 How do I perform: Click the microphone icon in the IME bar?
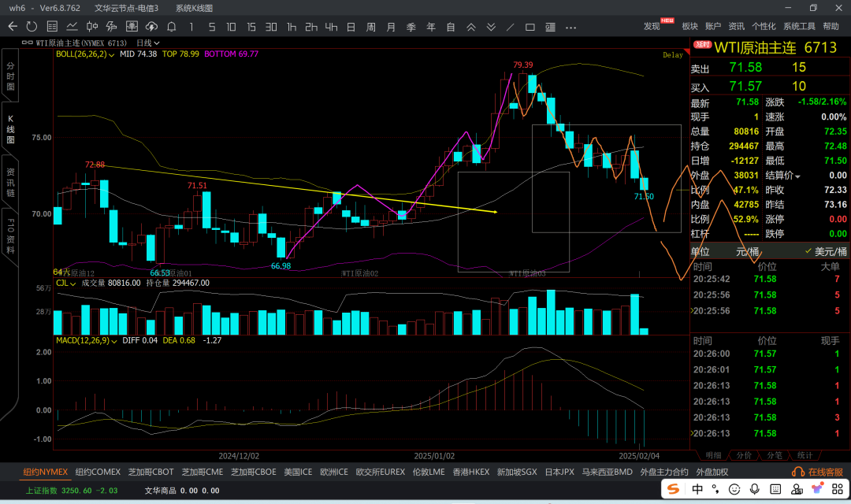click(x=754, y=489)
